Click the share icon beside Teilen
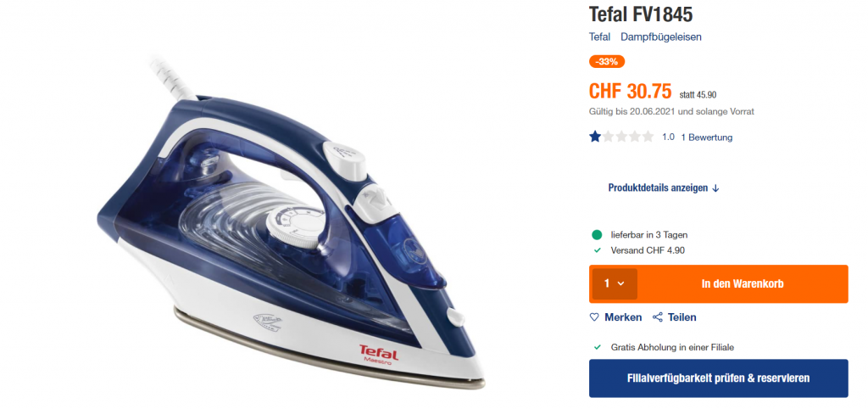Image resolution: width=868 pixels, height=409 pixels. pos(658,317)
